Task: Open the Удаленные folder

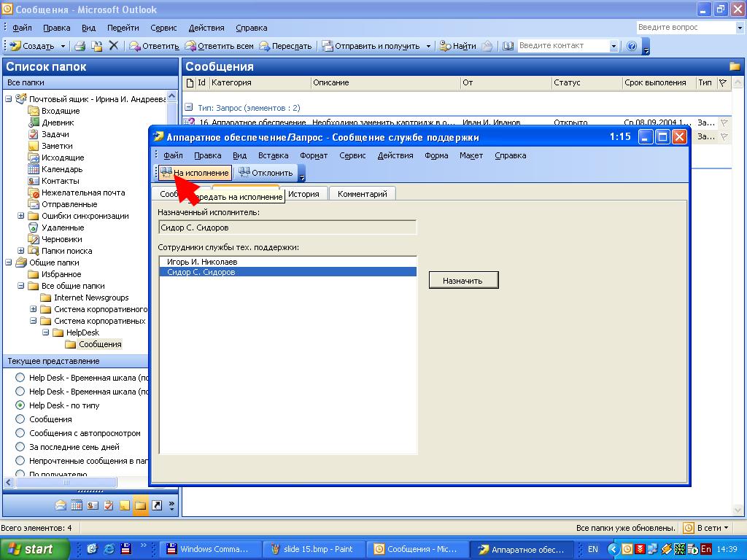Action: pos(63,227)
